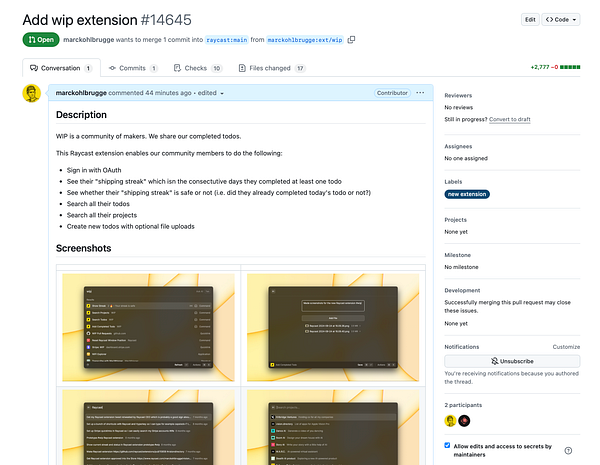Screen dimensions: 600x465
Task: Open the raycast:main base branch link
Action: pyautogui.click(x=227, y=40)
